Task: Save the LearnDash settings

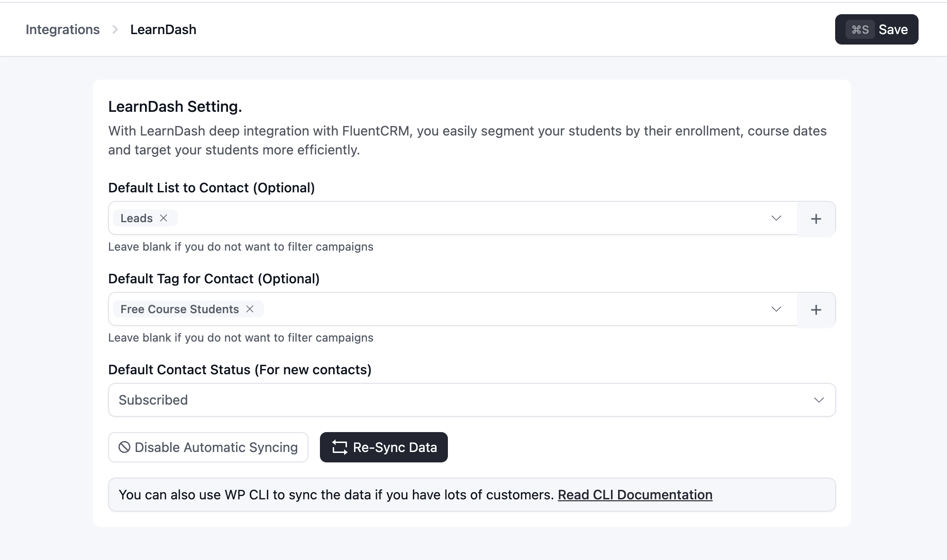Action: 876,29
